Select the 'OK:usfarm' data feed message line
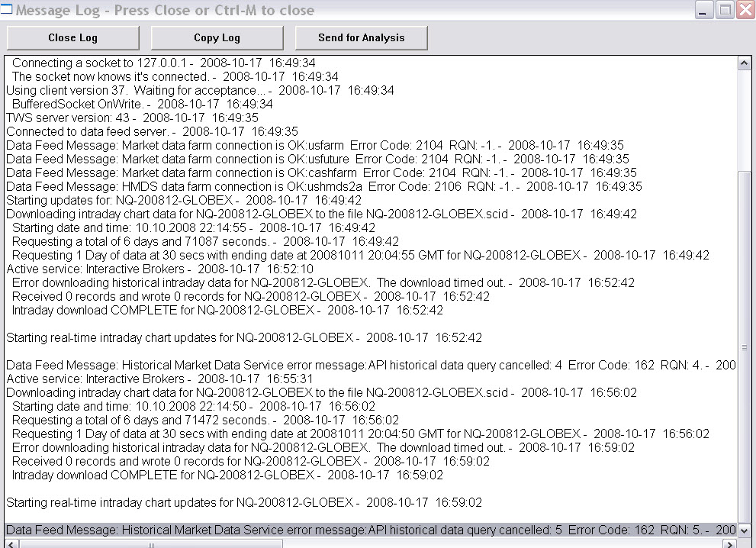Image resolution: width=756 pixels, height=548 pixels. (315, 146)
